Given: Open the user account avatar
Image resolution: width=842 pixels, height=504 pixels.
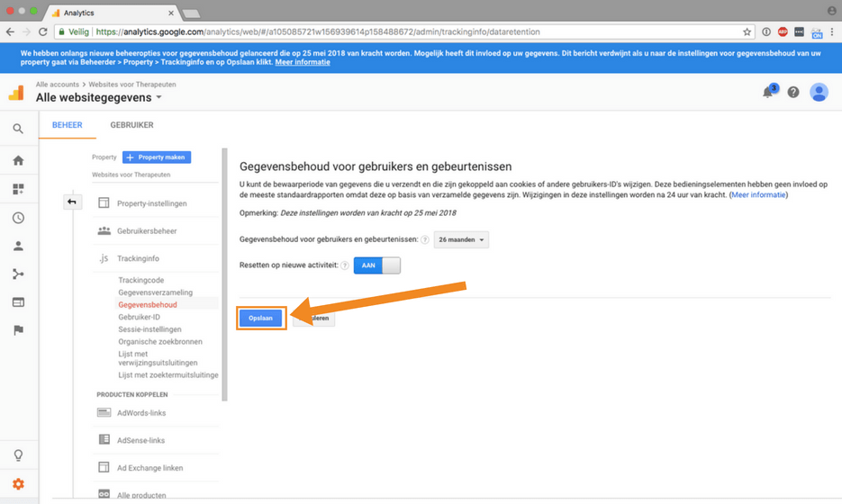Looking at the screenshot, I should (x=819, y=93).
